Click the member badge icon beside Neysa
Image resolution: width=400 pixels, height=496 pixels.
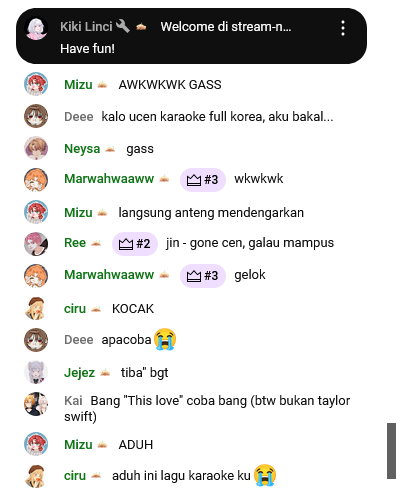coord(110,149)
